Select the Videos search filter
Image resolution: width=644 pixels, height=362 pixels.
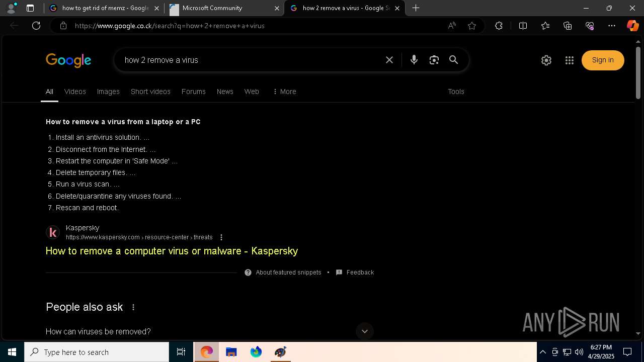pos(75,92)
